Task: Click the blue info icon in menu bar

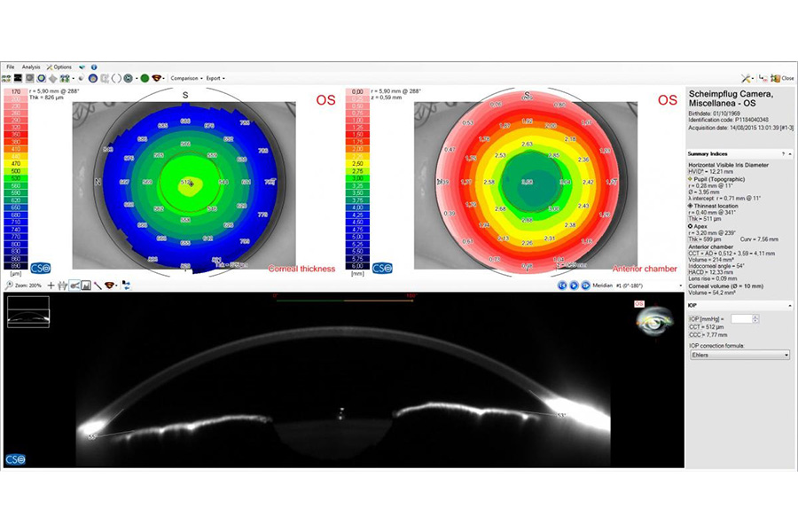Action: tap(94, 66)
